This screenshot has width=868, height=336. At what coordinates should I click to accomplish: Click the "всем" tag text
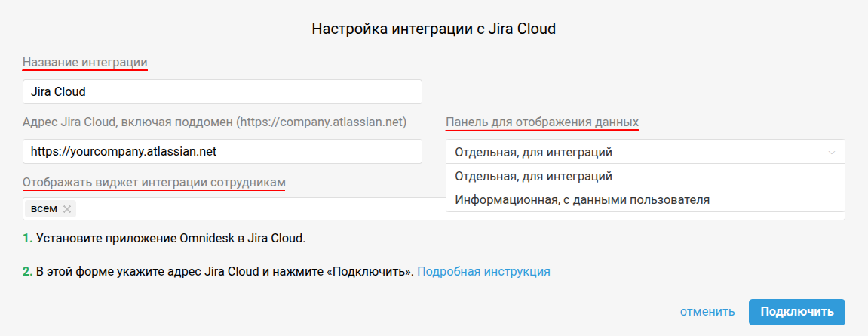coord(44,209)
